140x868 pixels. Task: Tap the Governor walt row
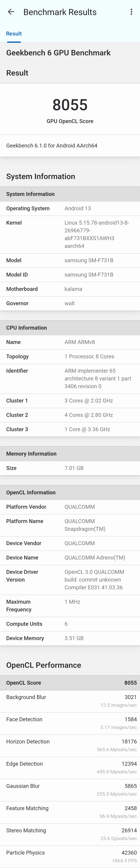click(70, 303)
